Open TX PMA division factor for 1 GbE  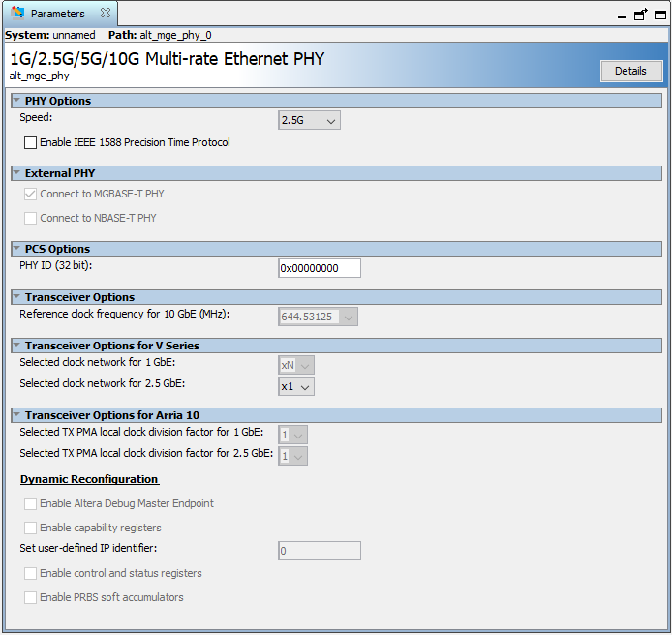tap(292, 435)
